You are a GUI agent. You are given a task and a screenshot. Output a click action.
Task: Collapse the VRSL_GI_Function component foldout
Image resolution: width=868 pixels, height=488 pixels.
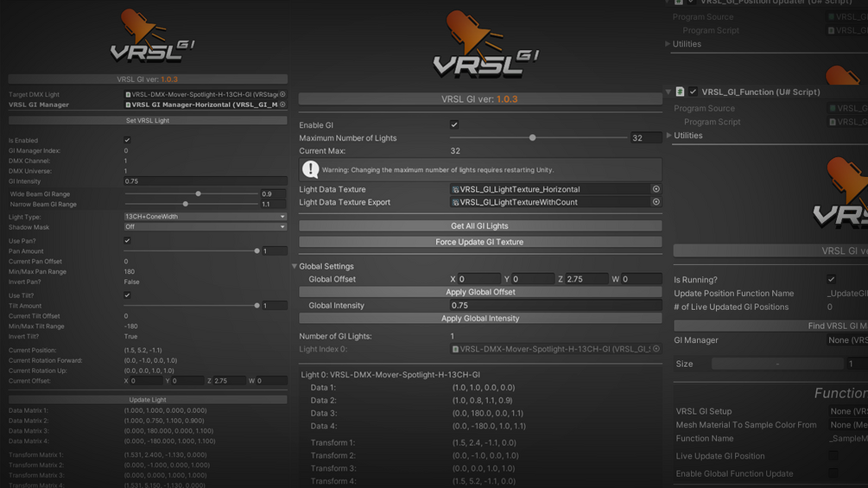[668, 92]
